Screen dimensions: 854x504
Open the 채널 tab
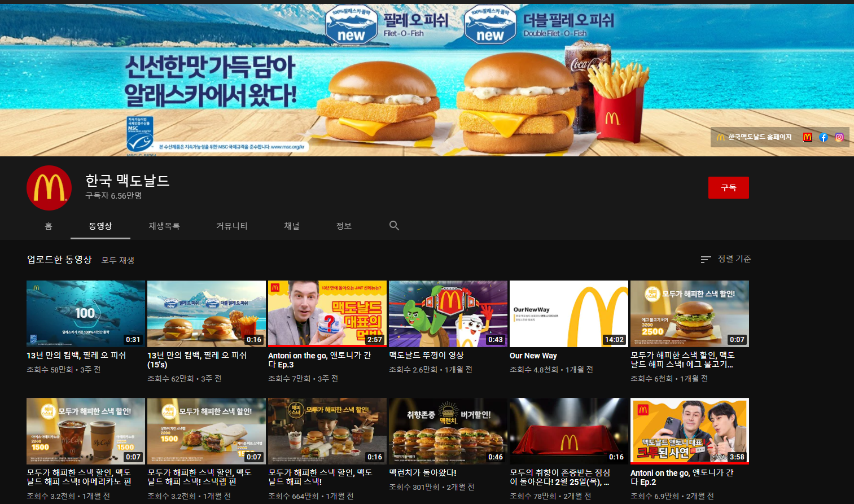292,226
